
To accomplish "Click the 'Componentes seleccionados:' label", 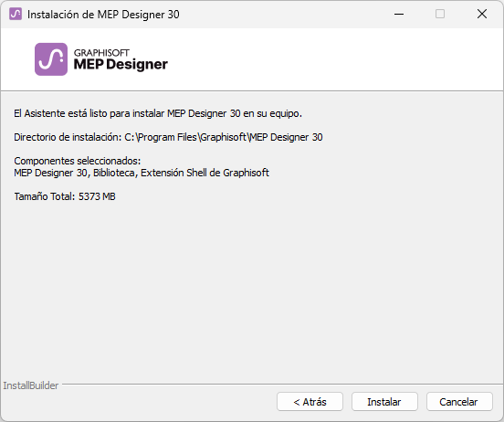I will 78,161.
